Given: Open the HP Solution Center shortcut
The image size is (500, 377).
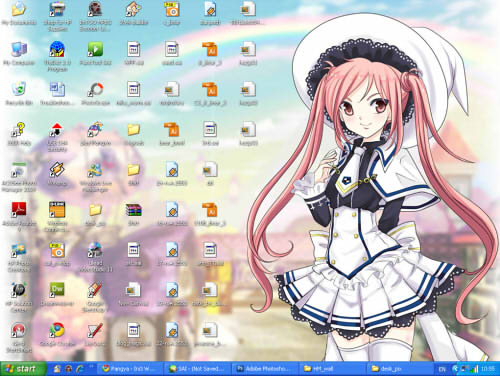Looking at the screenshot, I should pos(19,290).
